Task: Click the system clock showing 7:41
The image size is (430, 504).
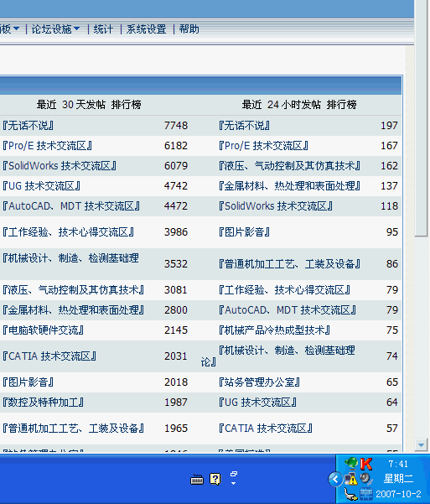Action: [x=398, y=464]
